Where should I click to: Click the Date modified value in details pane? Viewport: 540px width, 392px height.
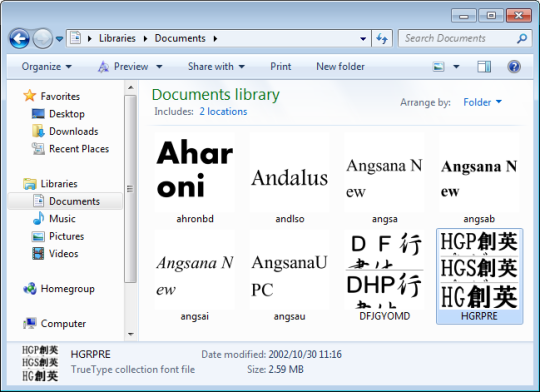point(305,354)
